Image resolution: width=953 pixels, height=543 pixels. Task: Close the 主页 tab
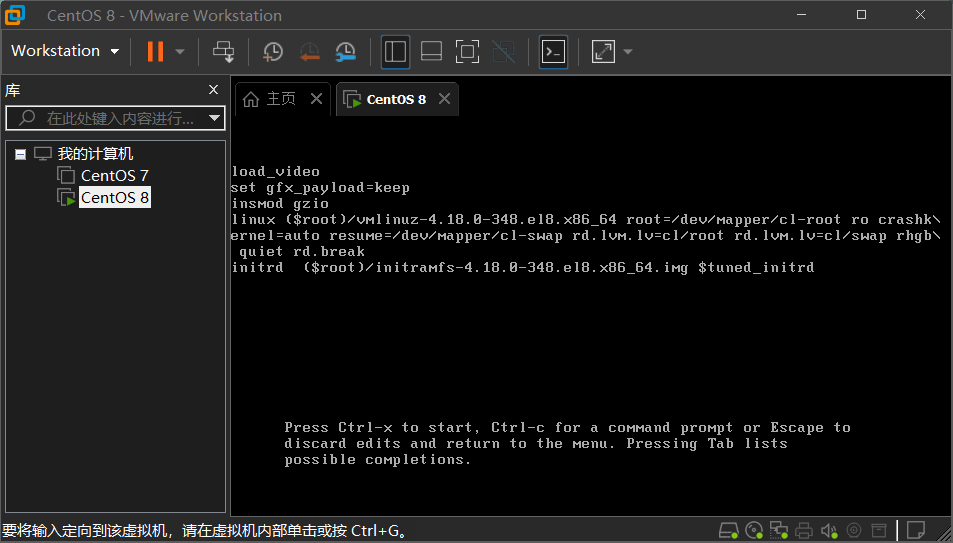[x=317, y=99]
